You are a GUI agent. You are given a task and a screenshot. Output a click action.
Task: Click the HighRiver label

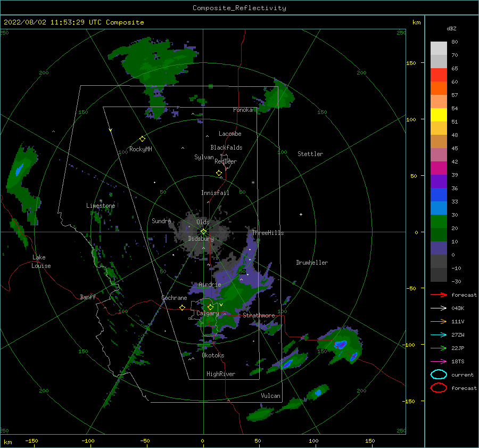221,374
